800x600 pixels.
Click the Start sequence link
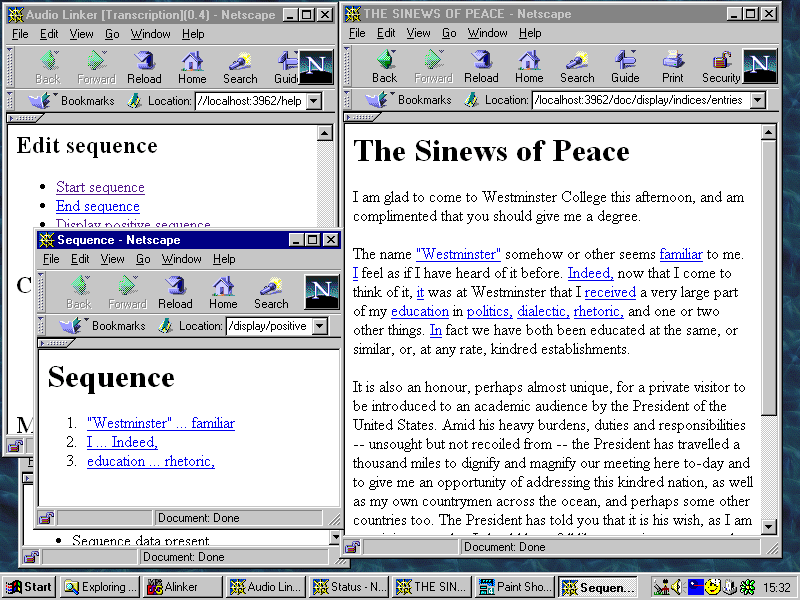pyautogui.click(x=101, y=187)
